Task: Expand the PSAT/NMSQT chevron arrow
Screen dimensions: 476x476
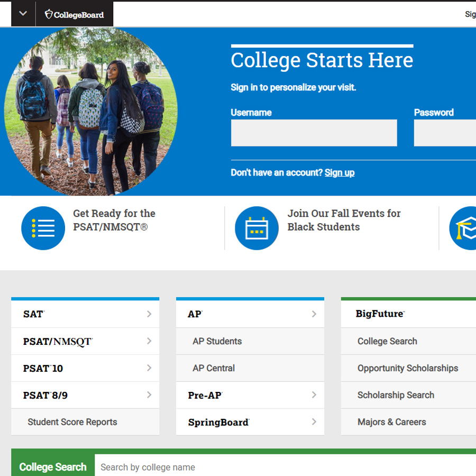Action: pos(149,341)
